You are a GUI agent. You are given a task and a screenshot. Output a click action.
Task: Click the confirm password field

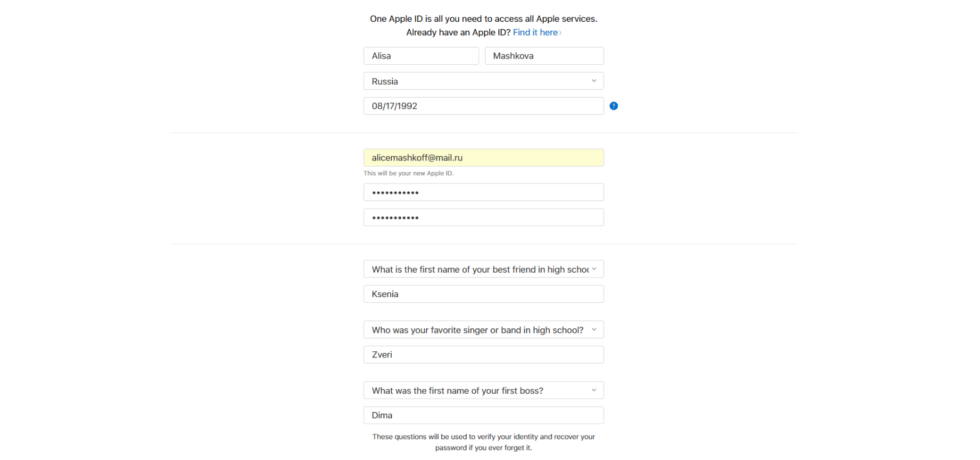[483, 217]
